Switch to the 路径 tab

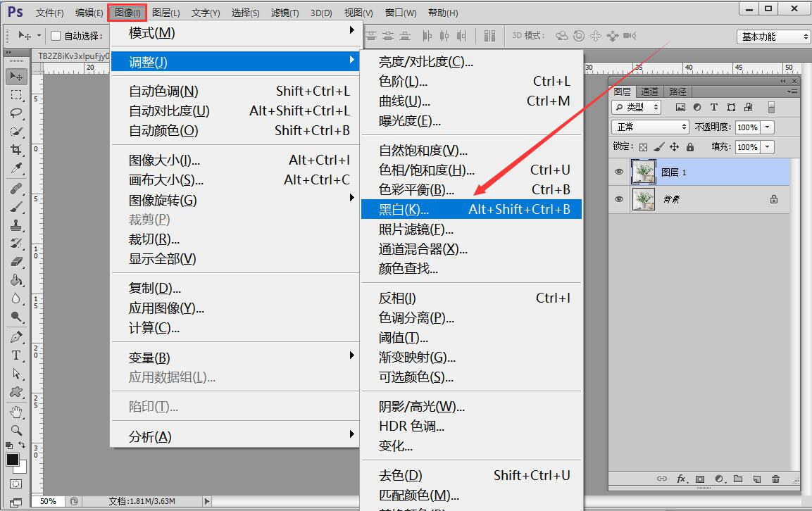(x=677, y=92)
